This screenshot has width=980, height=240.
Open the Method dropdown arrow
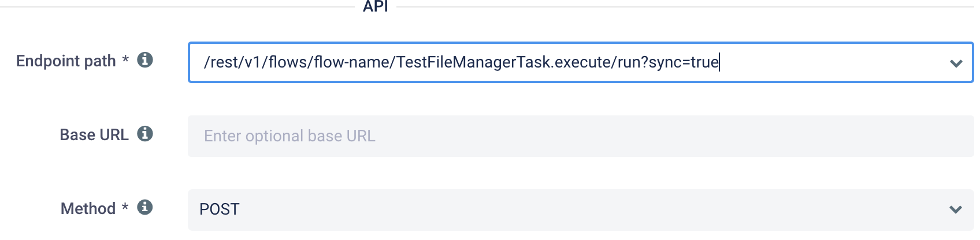pos(956,209)
